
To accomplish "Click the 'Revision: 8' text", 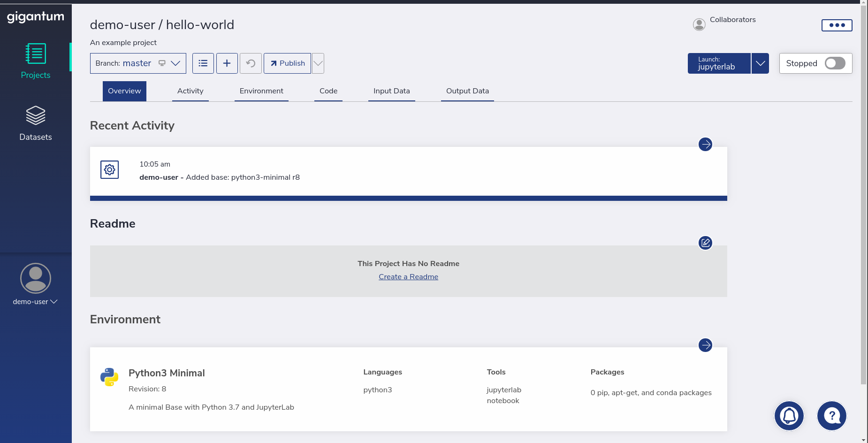I will click(x=147, y=389).
